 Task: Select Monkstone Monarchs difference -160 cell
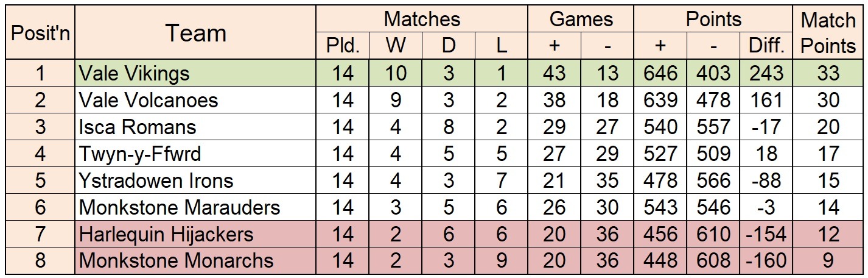[x=766, y=261]
